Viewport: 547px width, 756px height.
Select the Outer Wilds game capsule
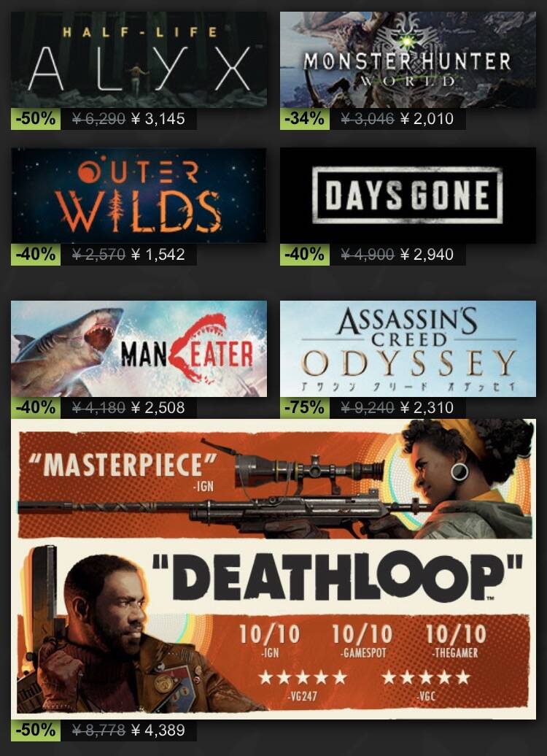pos(139,196)
